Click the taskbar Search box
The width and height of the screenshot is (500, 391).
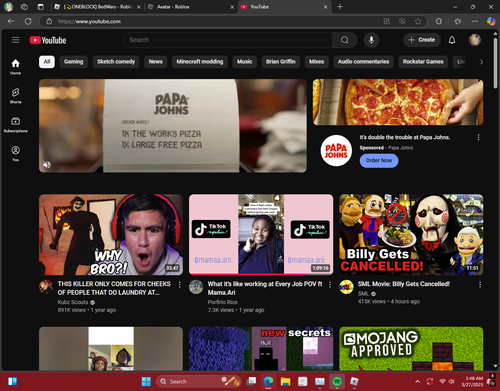(x=199, y=381)
